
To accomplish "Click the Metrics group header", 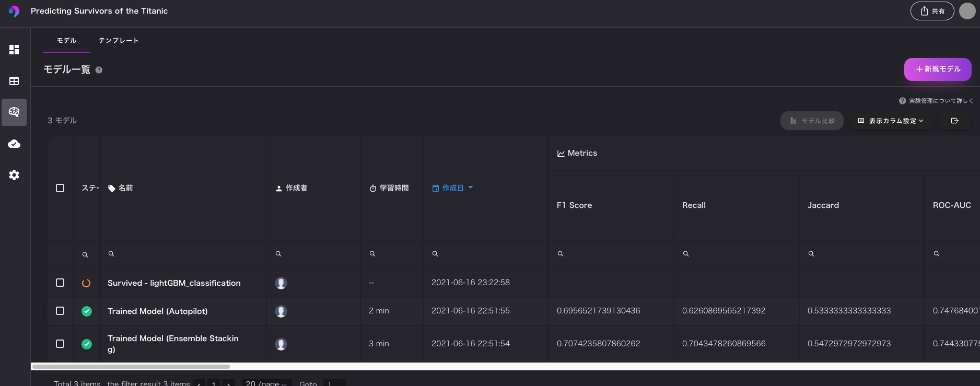I will tap(577, 153).
